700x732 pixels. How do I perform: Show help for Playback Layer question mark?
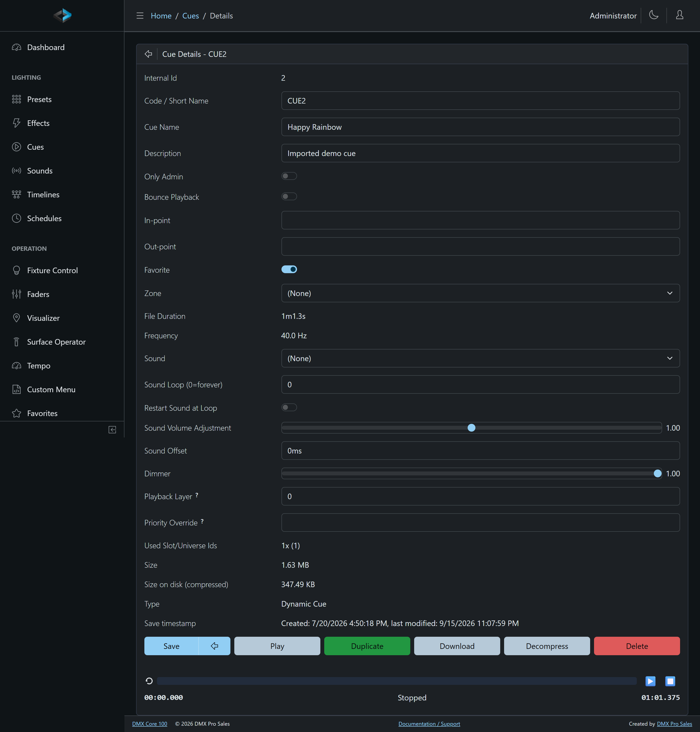point(197,495)
